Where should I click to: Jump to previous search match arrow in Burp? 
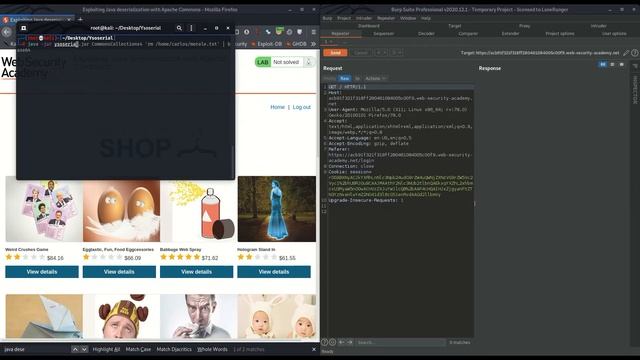[342, 342]
